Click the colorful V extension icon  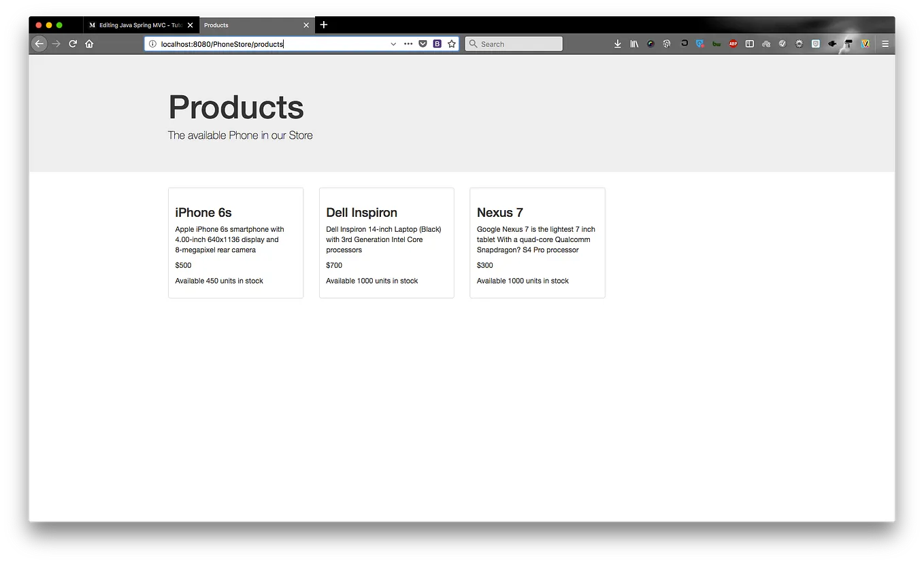click(865, 44)
